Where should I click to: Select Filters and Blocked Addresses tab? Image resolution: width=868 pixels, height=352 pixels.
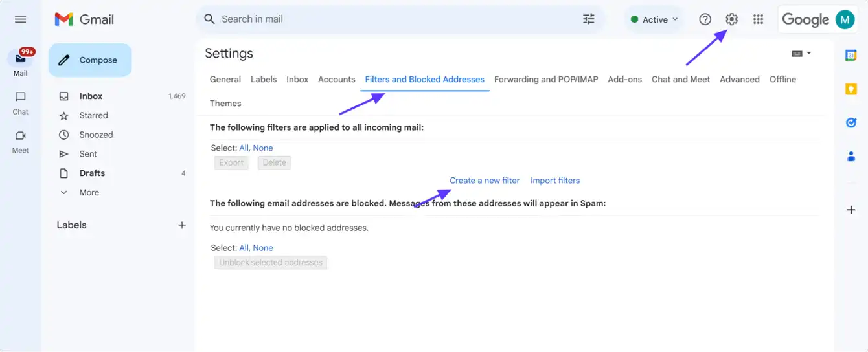coord(425,79)
